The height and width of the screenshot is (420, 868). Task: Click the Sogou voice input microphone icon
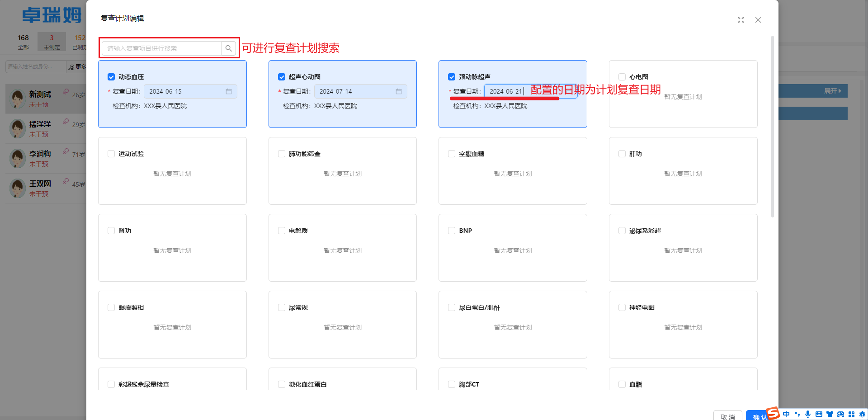click(808, 414)
